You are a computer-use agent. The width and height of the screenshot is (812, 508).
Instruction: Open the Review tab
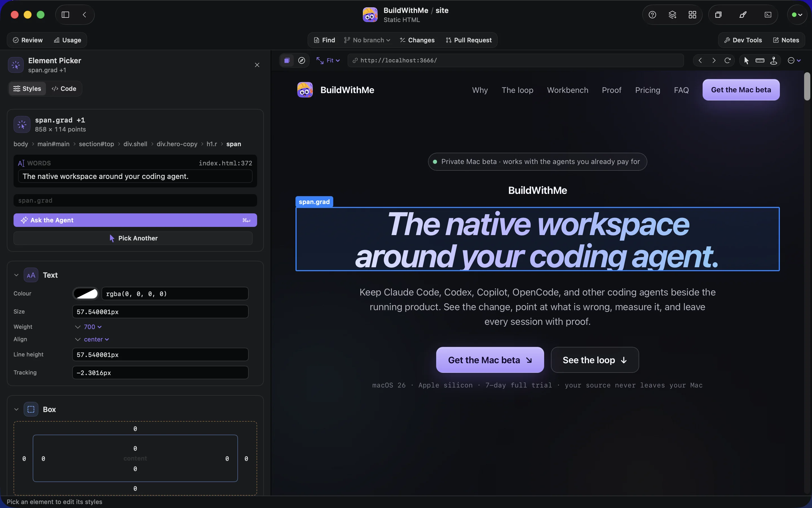[x=28, y=40]
